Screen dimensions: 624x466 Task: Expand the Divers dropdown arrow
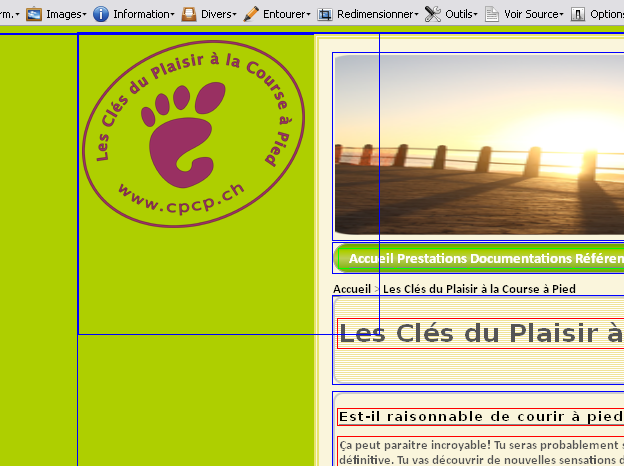(234, 15)
